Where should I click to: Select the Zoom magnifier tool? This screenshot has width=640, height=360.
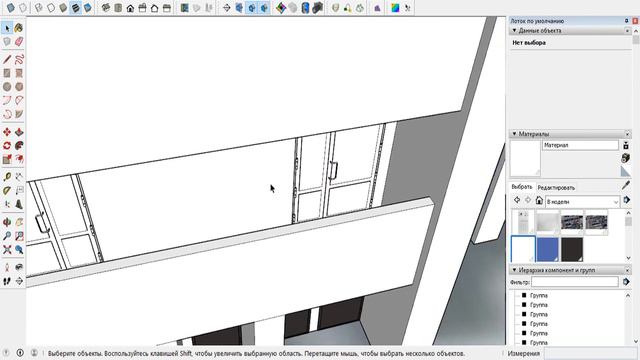click(x=7, y=236)
